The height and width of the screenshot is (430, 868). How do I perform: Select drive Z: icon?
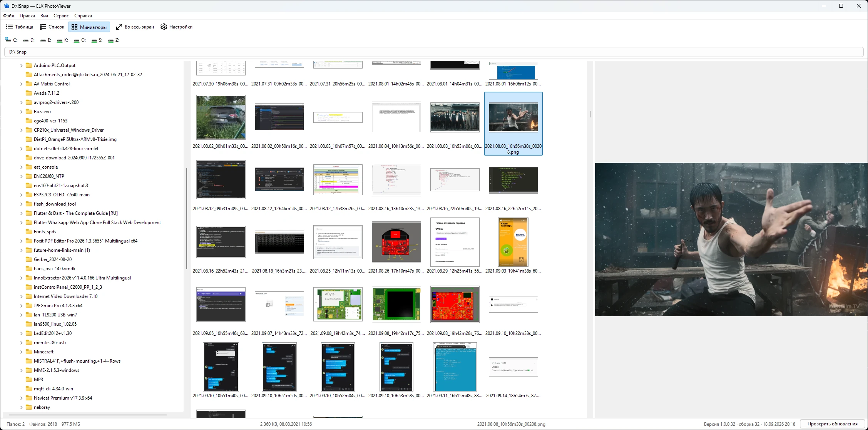click(111, 40)
